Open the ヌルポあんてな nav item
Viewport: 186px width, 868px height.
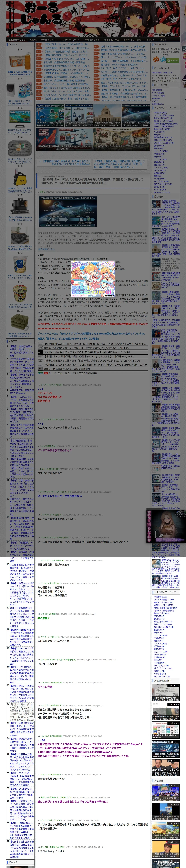(111, 40)
